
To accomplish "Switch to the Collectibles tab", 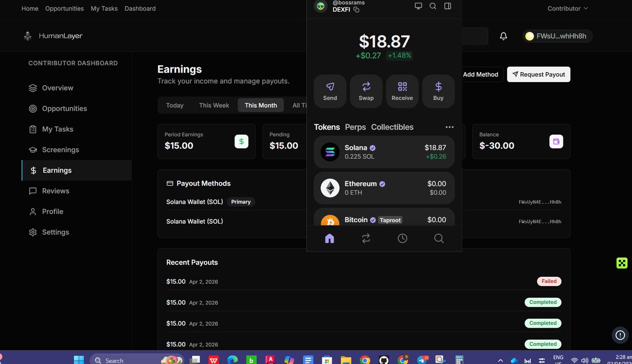I will [x=392, y=127].
